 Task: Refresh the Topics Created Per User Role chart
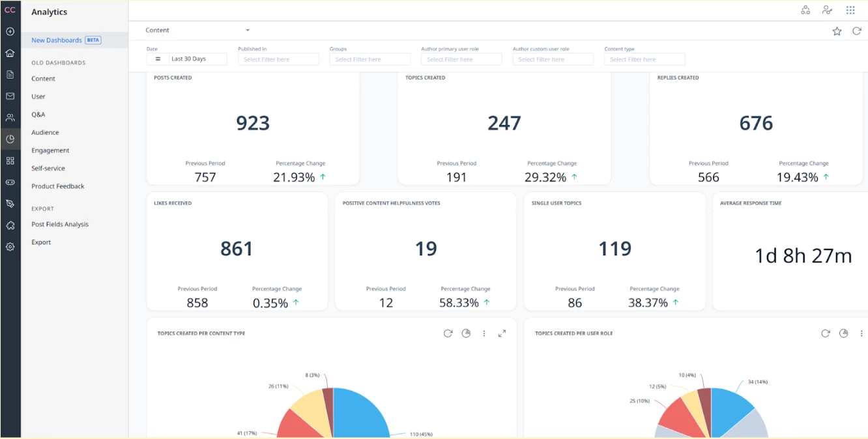[825, 333]
